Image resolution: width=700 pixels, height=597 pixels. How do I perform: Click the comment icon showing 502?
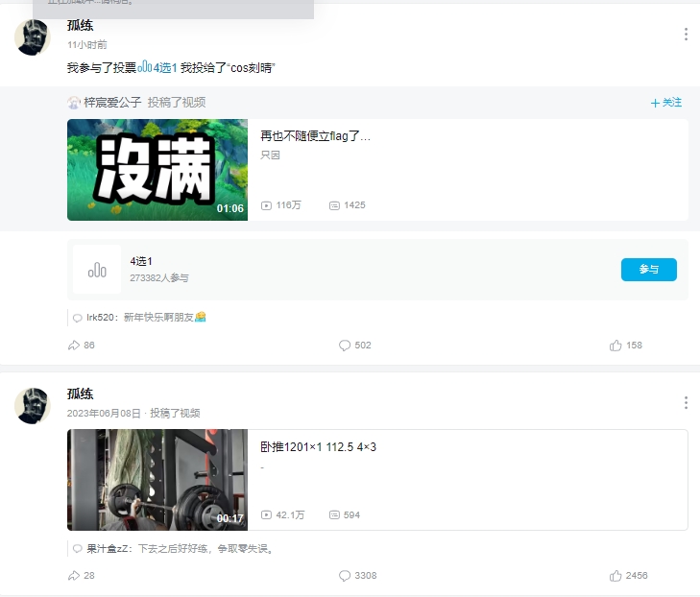(345, 346)
